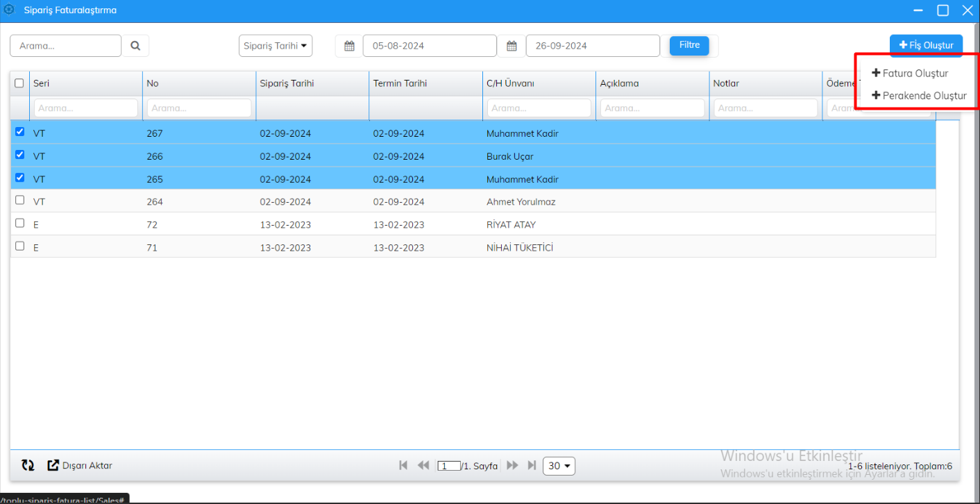Go to the previous page of results

coord(423,465)
